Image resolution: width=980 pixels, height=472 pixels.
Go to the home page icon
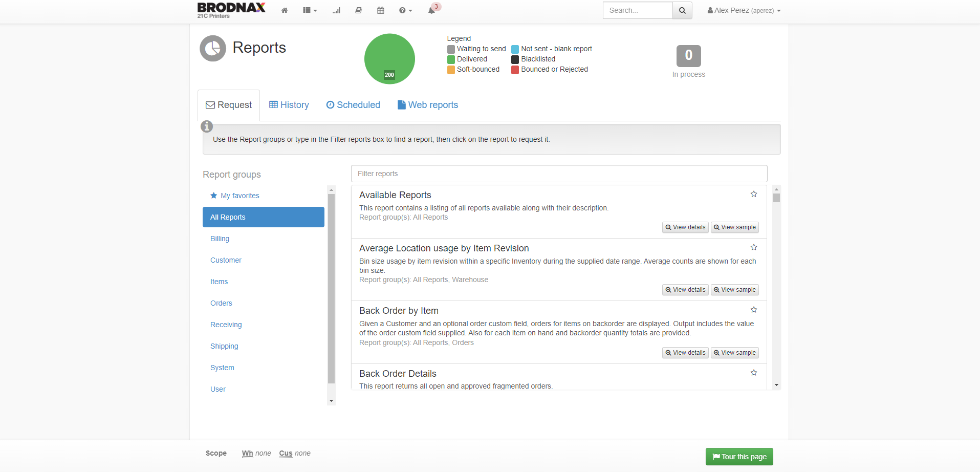click(285, 10)
